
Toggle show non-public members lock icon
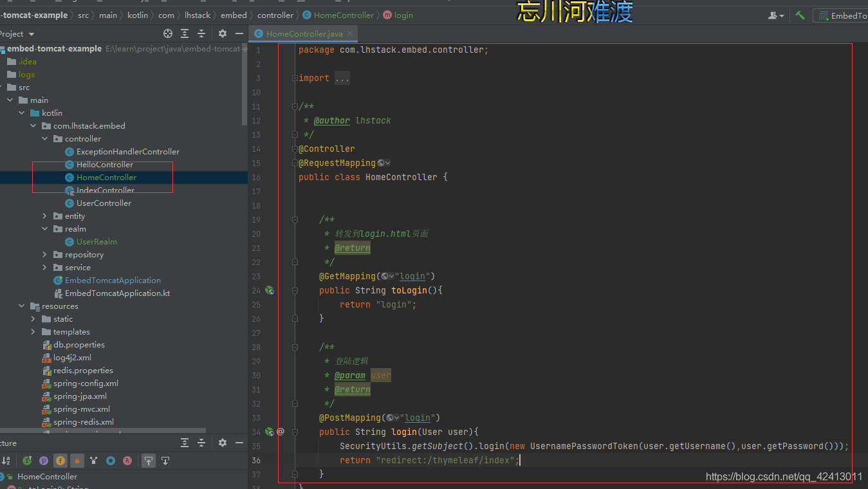click(77, 461)
